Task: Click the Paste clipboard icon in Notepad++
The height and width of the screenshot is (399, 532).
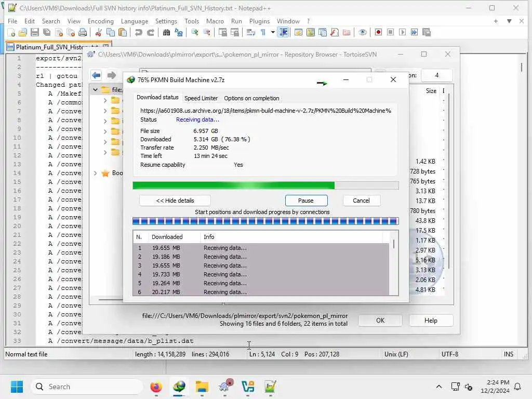Action: click(x=123, y=33)
